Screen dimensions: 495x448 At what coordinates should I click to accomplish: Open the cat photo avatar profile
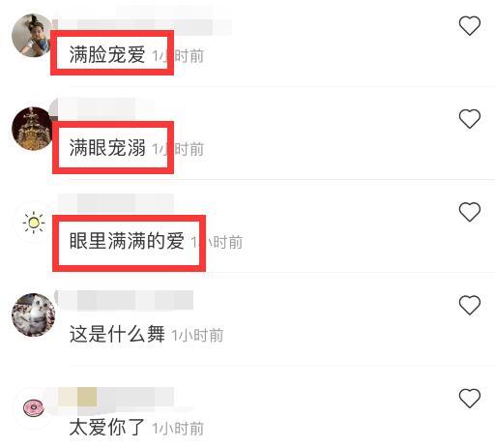(33, 314)
